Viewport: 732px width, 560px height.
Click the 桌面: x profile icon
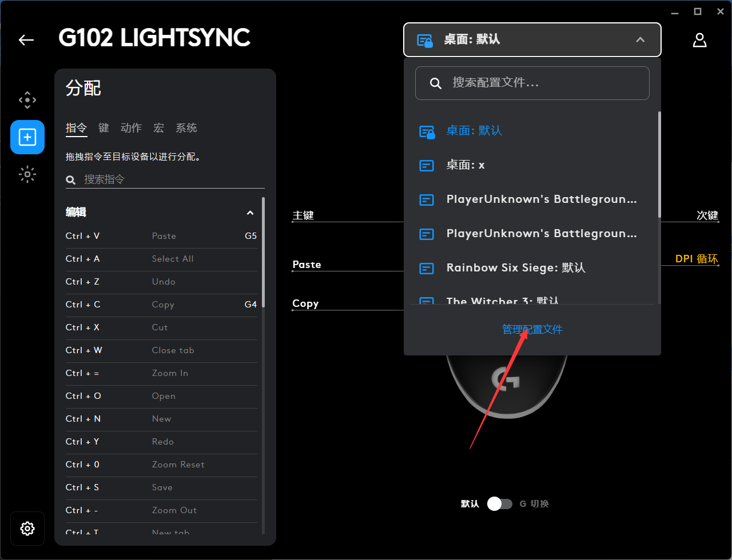[x=427, y=165]
